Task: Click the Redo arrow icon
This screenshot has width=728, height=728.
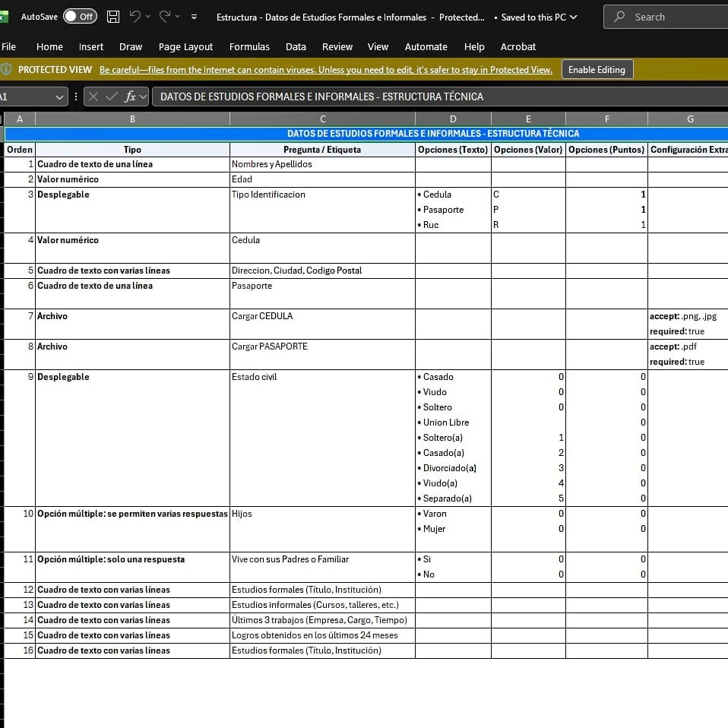Action: 165,16
